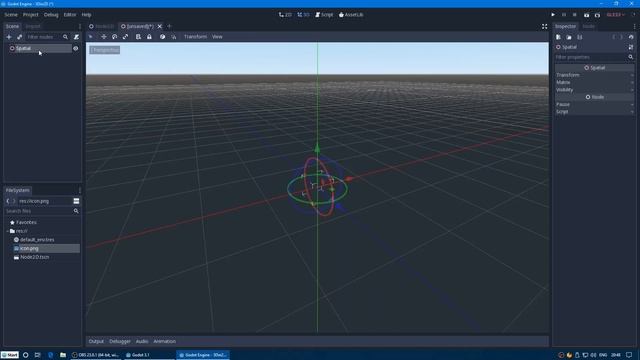Screen dimensions: 640x360
Task: Expand the Transform property section
Action: tap(594, 75)
